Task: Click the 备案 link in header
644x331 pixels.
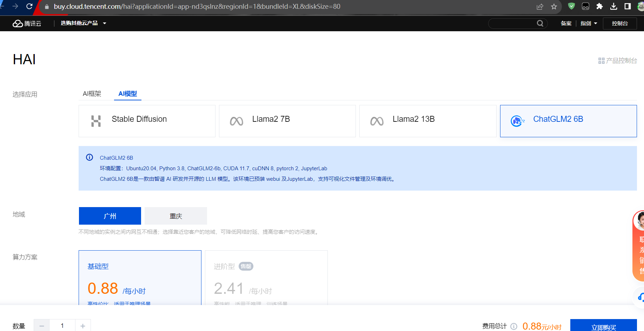Action: [x=566, y=23]
